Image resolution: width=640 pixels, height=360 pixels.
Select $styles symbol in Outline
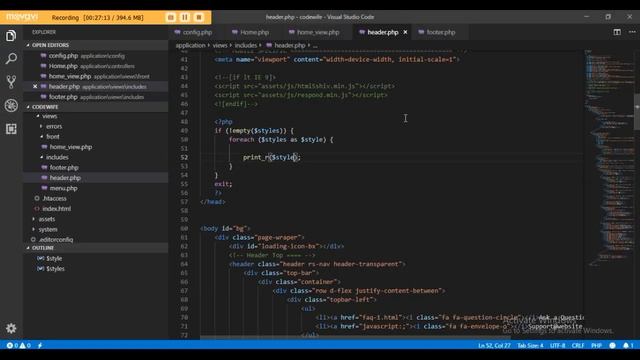[95, 269]
